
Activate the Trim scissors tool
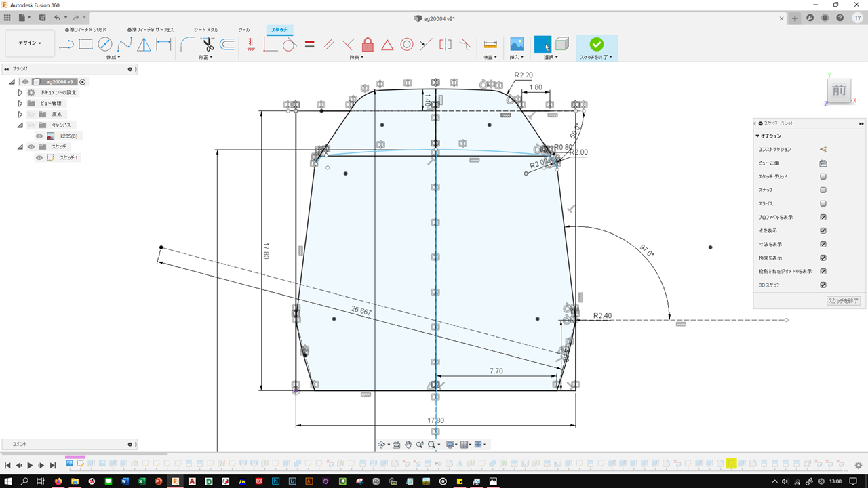pos(208,45)
